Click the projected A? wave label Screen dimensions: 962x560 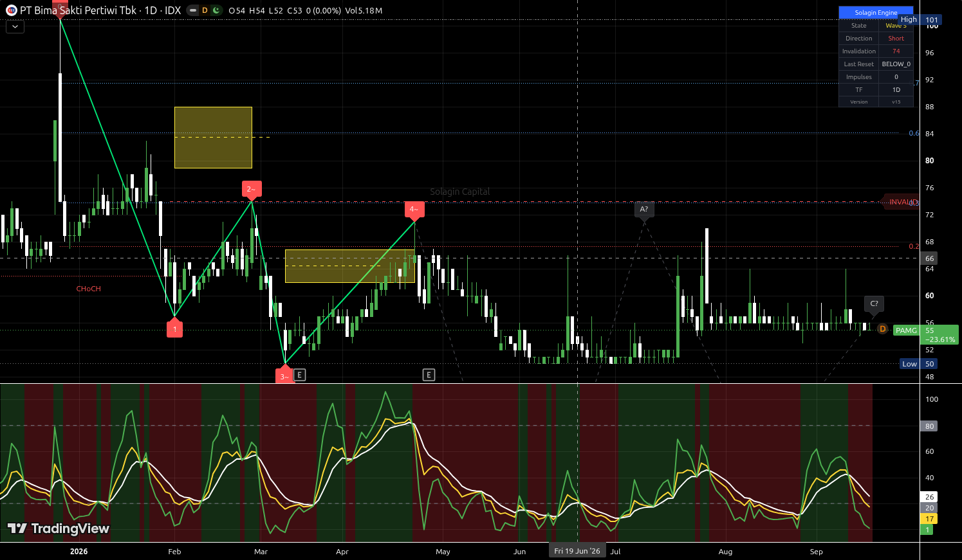click(644, 210)
